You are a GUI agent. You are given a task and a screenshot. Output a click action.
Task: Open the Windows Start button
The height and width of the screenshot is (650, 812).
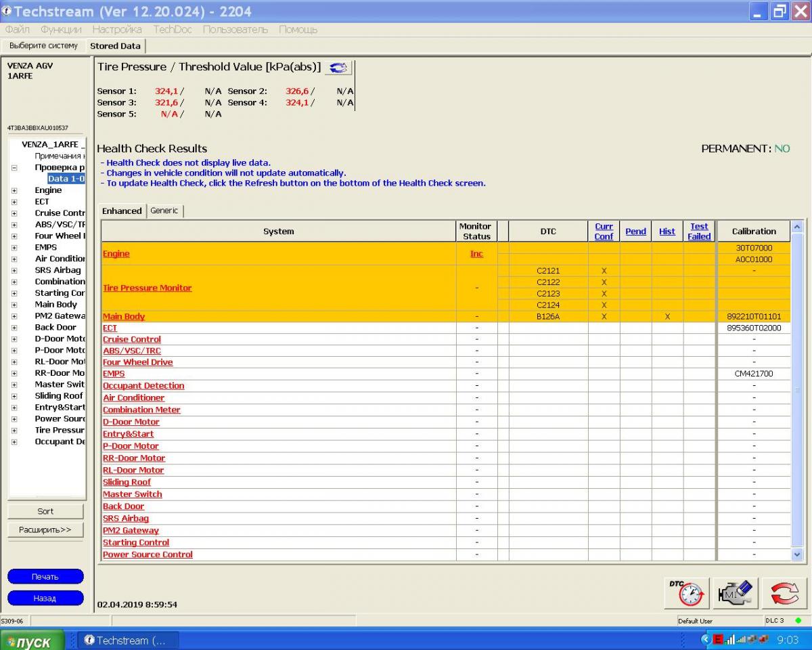[x=32, y=641]
